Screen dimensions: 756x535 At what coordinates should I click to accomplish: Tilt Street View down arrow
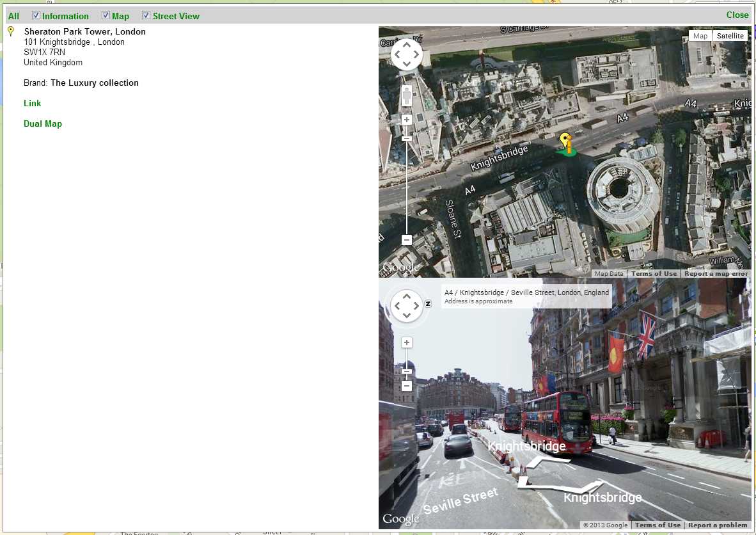click(406, 315)
